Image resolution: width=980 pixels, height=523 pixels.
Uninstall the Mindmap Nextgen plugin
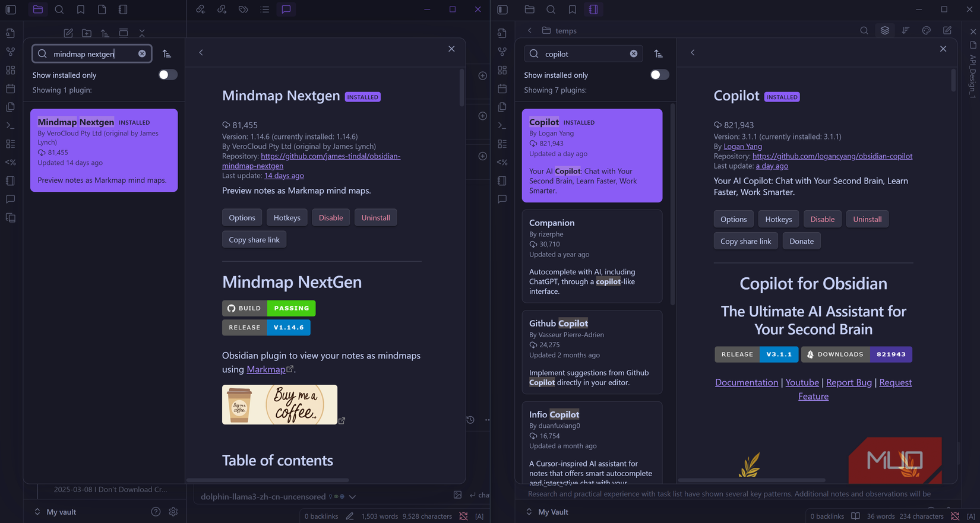click(x=376, y=218)
